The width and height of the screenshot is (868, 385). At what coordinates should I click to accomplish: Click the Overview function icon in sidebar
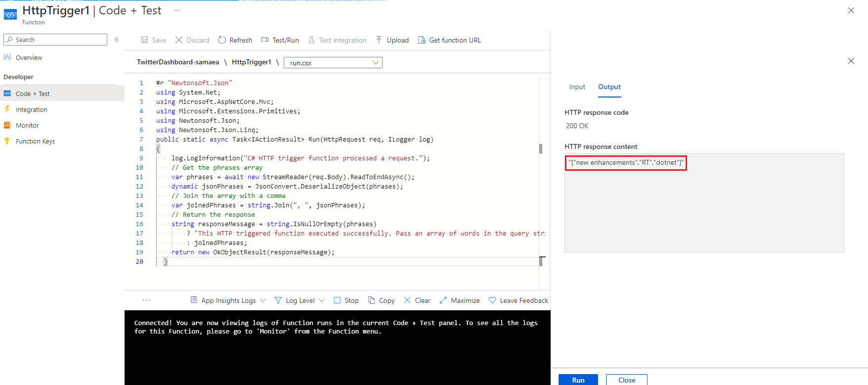point(7,57)
